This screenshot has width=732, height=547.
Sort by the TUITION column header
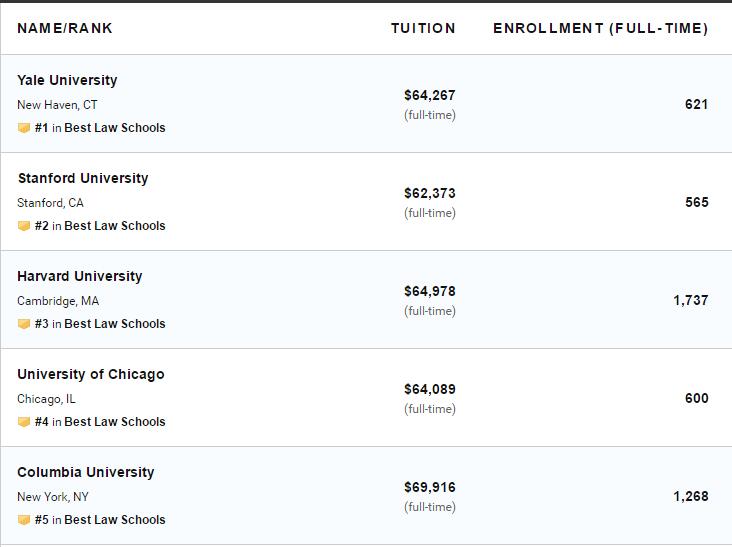coord(423,28)
